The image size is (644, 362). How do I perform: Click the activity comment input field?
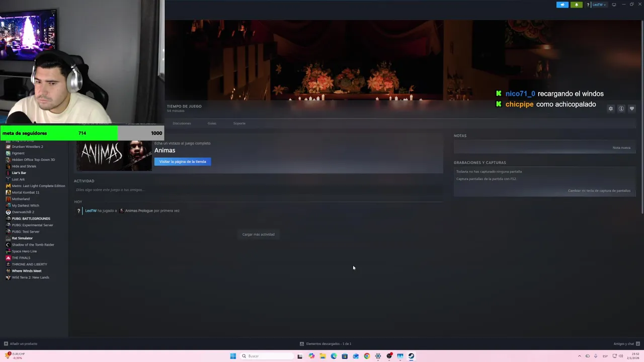tap(258, 190)
